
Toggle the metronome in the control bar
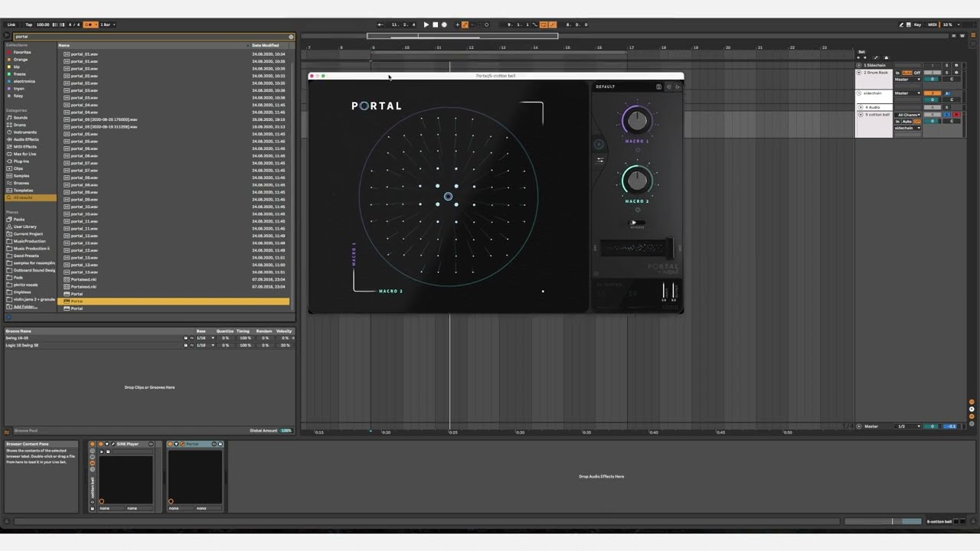click(x=90, y=24)
